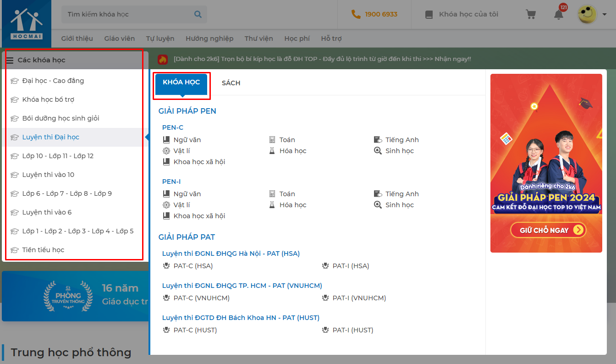Viewport: 616px width, 364px height.
Task: Click the user avatar picture
Action: [x=587, y=14]
